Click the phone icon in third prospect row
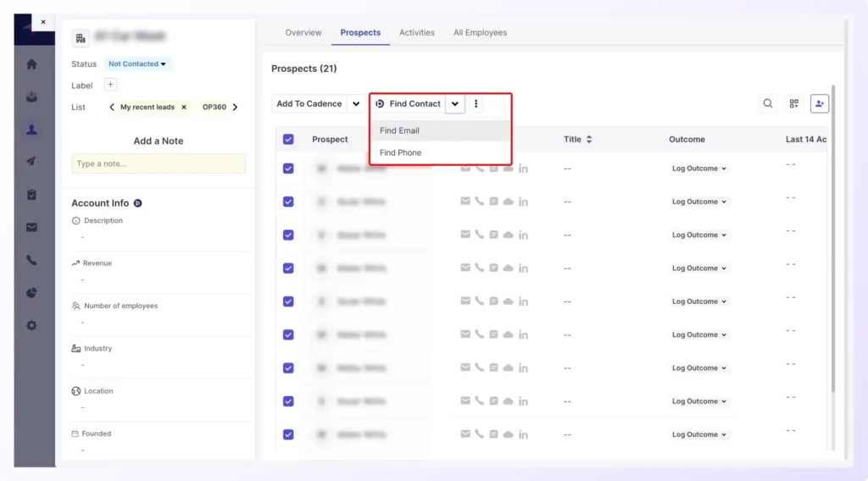 (x=480, y=235)
